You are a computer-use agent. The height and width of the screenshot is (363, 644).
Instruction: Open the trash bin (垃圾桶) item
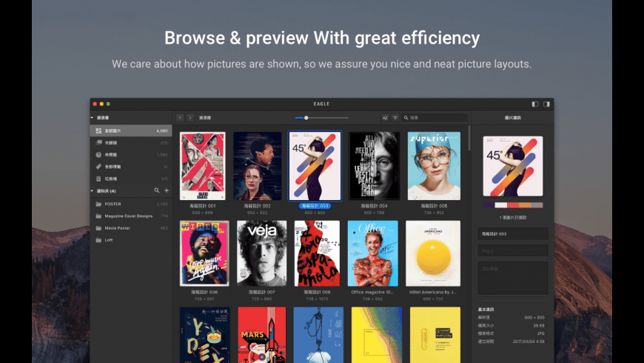pyautogui.click(x=110, y=179)
